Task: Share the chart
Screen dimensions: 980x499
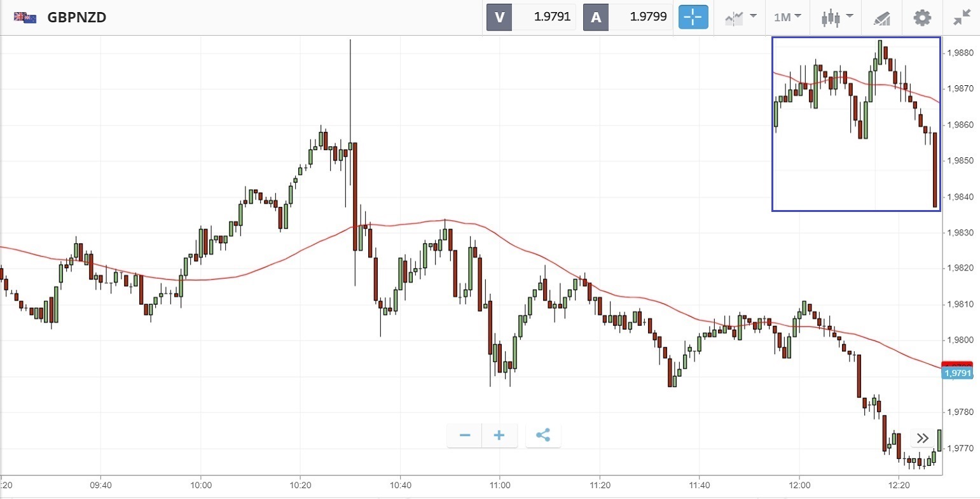Action: coord(543,435)
